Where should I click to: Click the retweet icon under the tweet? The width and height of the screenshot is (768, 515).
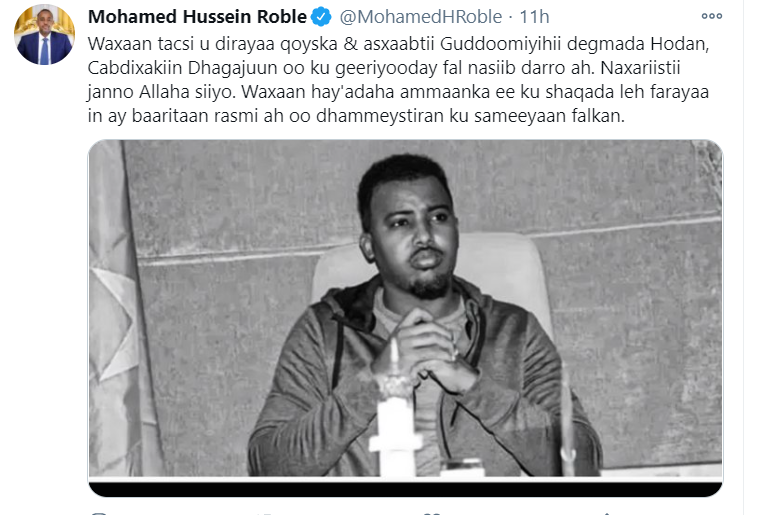[x=264, y=513]
